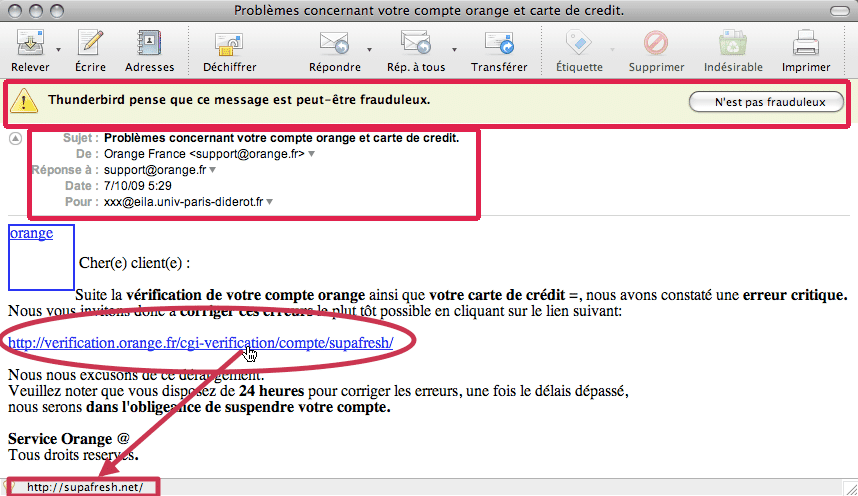Image resolution: width=858 pixels, height=496 pixels.
Task: Forward message with Transférer icon
Action: 498,44
